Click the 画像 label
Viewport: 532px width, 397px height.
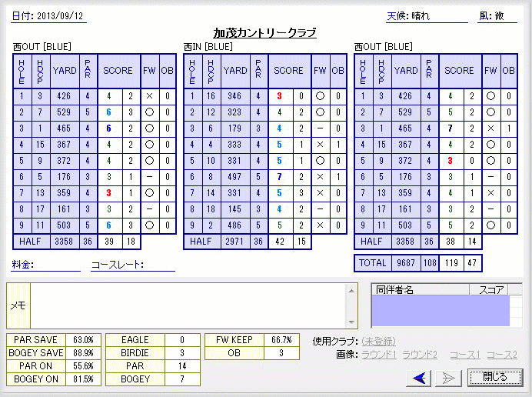coord(347,355)
